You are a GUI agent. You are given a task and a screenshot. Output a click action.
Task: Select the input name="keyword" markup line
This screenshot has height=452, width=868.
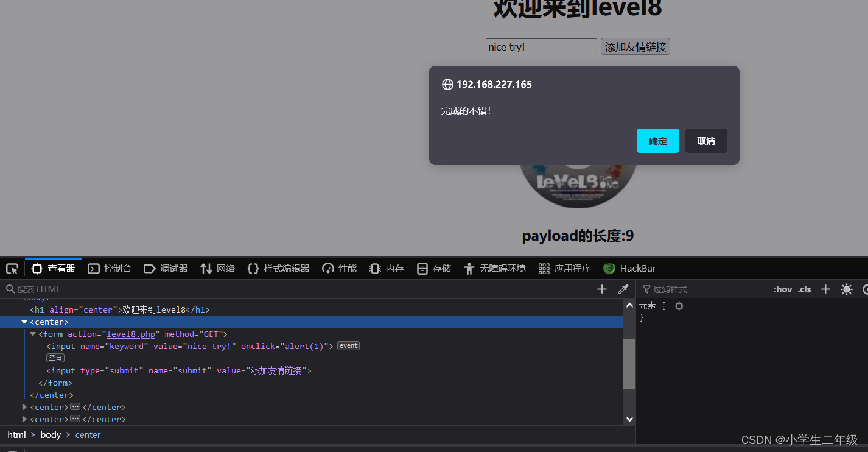click(312, 346)
